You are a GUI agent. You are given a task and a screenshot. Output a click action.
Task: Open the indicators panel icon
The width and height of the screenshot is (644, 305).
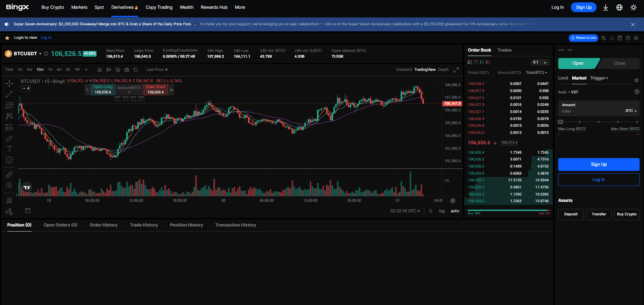click(100, 69)
